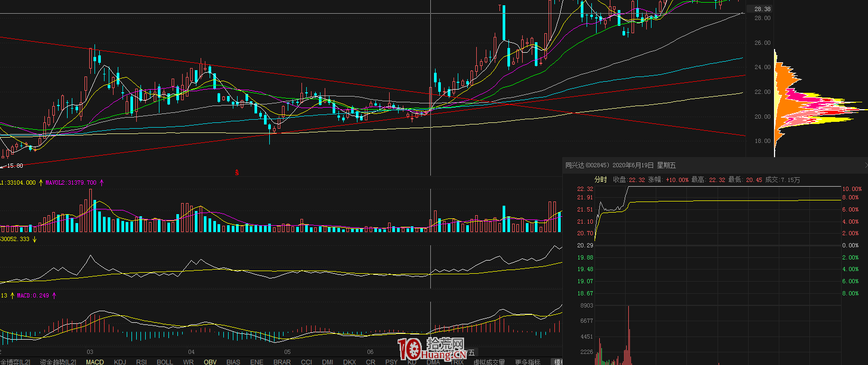The height and width of the screenshot is (365, 868).
Task: Select the RSI indicator tab
Action: click(x=141, y=362)
